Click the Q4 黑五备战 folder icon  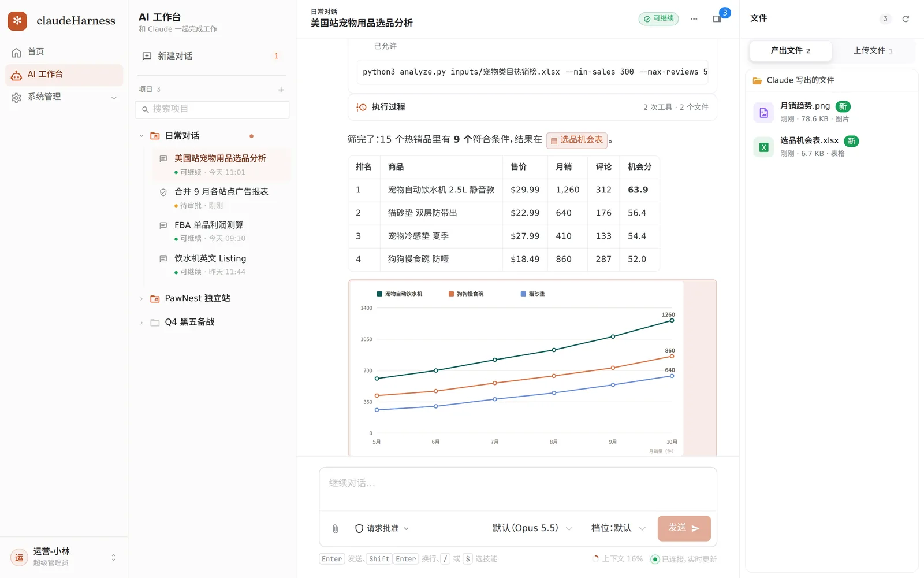click(155, 323)
